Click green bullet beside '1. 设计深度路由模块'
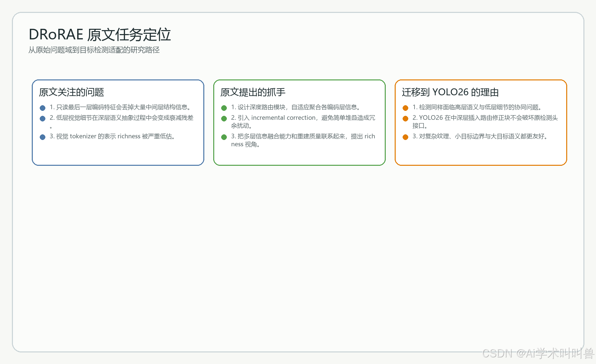The height and width of the screenshot is (364, 596). click(x=224, y=108)
